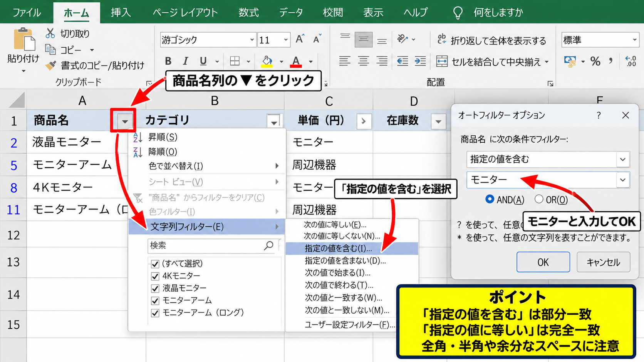Click the Borders icon
The height and width of the screenshot is (362, 644).
point(235,61)
